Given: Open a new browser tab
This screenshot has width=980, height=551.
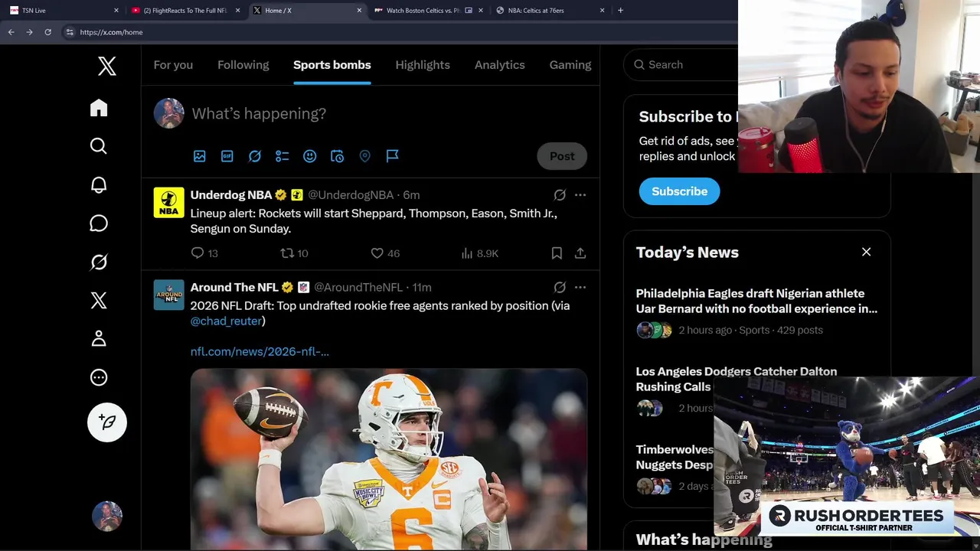Looking at the screenshot, I should click(x=620, y=11).
